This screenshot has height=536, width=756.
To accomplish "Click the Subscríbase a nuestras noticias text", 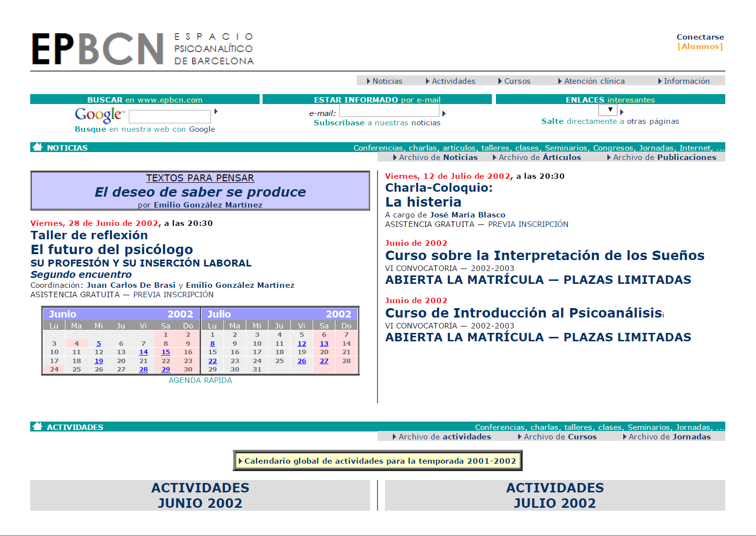I will [x=377, y=122].
